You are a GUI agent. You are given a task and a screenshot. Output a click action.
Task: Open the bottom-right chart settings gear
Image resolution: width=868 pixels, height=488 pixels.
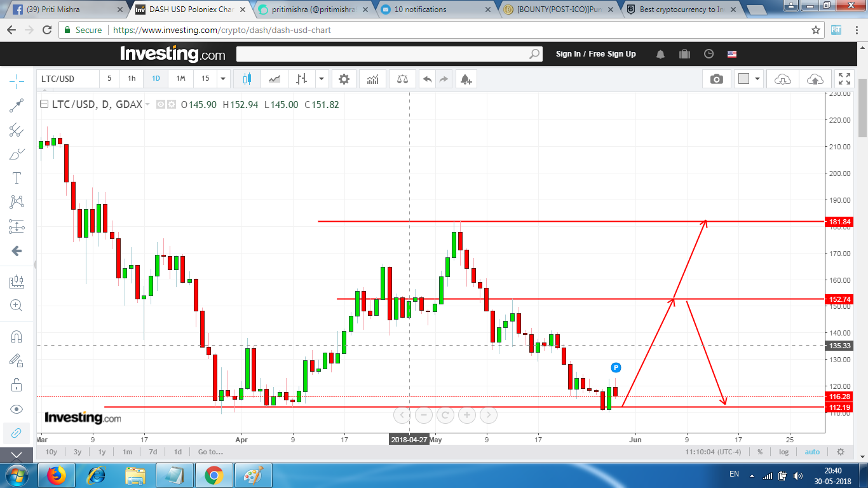coord(841,452)
